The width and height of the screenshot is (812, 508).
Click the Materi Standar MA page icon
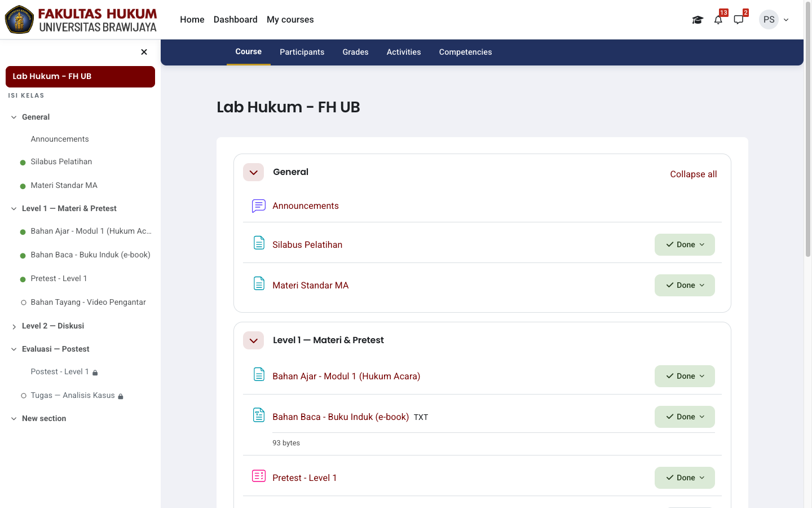click(x=259, y=283)
